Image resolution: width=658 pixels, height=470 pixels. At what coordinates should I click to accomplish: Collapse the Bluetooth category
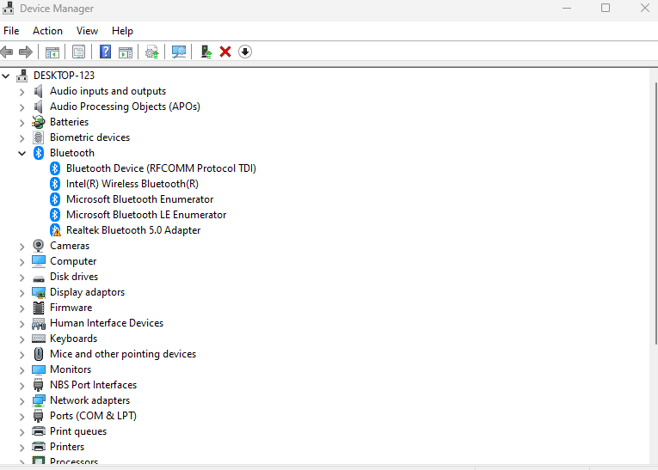click(x=22, y=153)
